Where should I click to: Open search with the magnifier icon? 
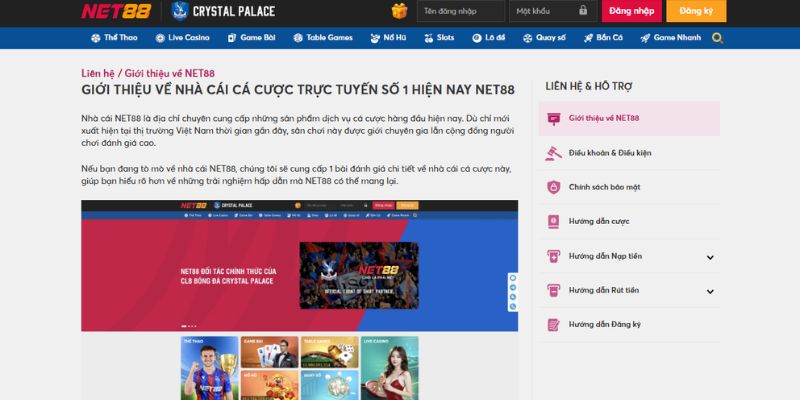(717, 38)
